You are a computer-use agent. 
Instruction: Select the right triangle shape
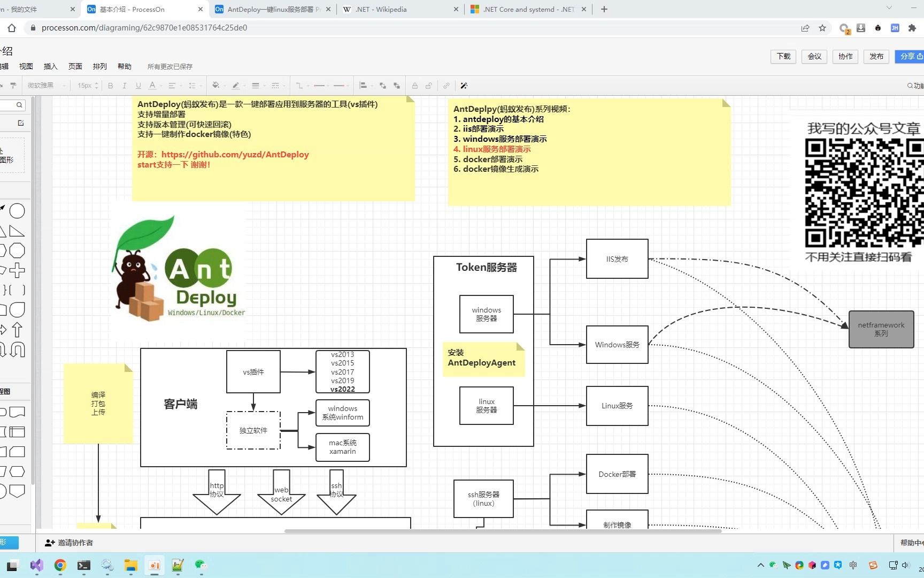point(17,231)
